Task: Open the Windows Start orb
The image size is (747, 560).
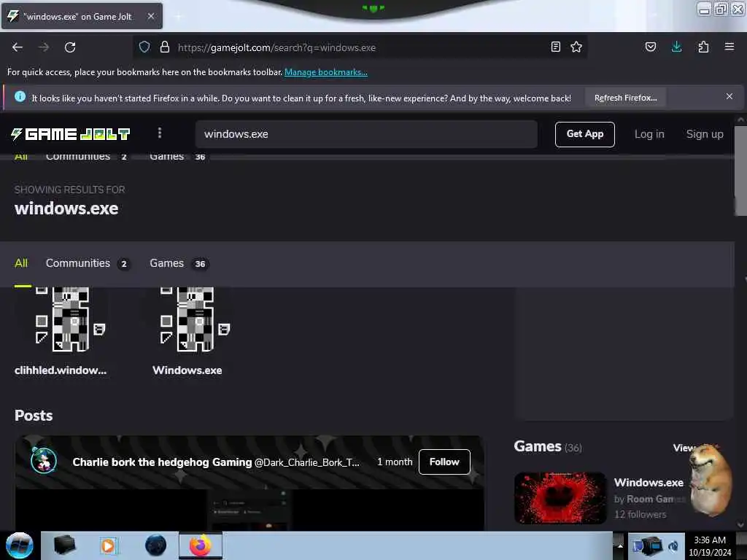Action: click(20, 545)
